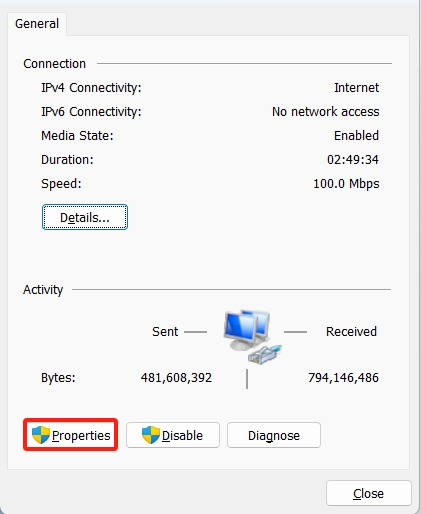Viewport: 421px width, 514px height.
Task: Click the Activity section heading
Action: [43, 290]
